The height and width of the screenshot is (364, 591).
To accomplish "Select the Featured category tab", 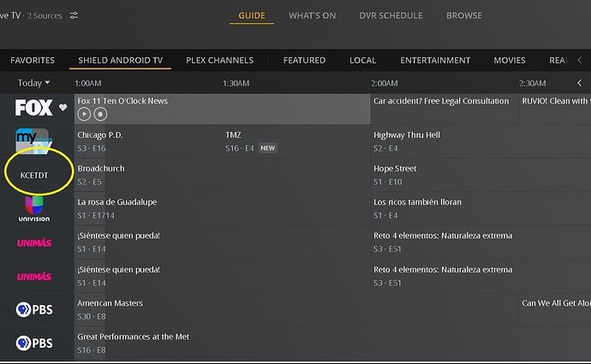I will tap(304, 60).
